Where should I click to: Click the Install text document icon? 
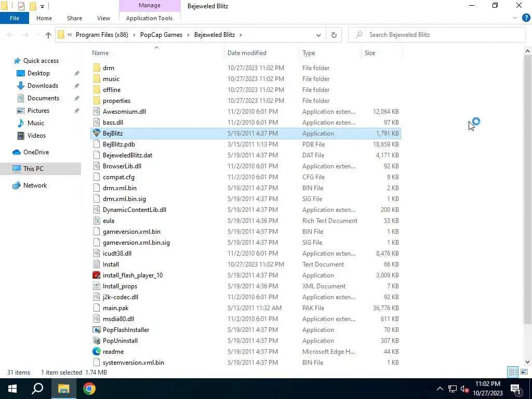click(x=97, y=264)
